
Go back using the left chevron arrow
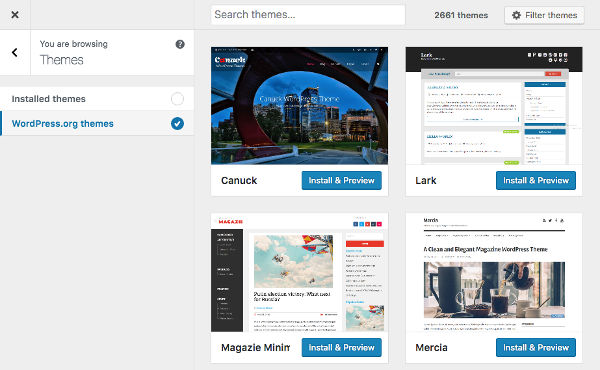pyautogui.click(x=15, y=52)
